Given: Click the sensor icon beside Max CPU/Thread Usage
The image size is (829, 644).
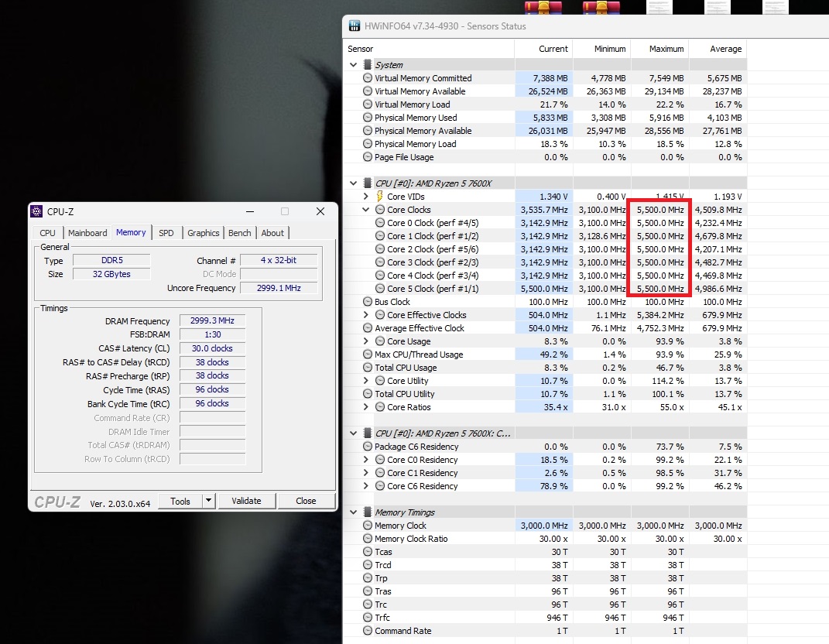Looking at the screenshot, I should (368, 355).
